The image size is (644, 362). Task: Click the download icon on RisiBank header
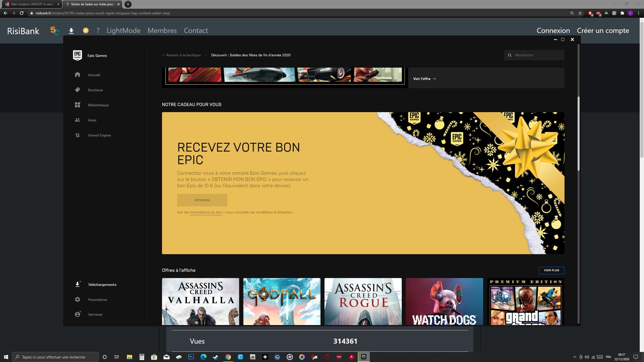tap(71, 31)
